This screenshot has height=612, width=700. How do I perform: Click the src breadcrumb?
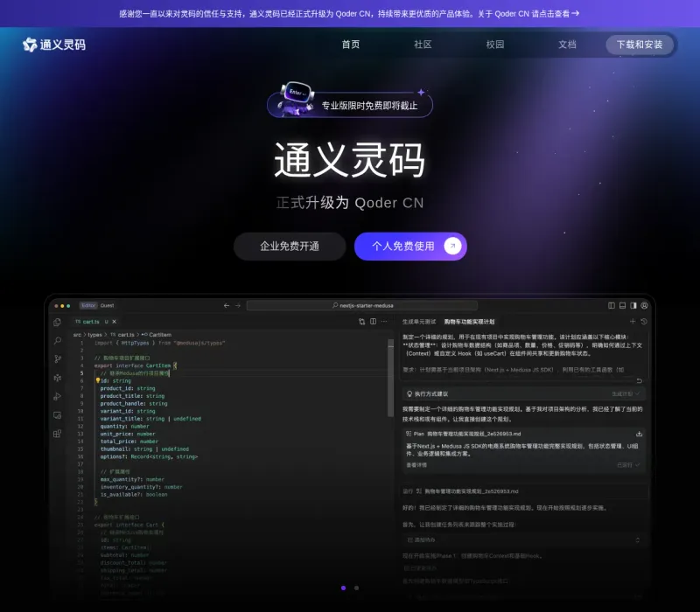coord(77,335)
